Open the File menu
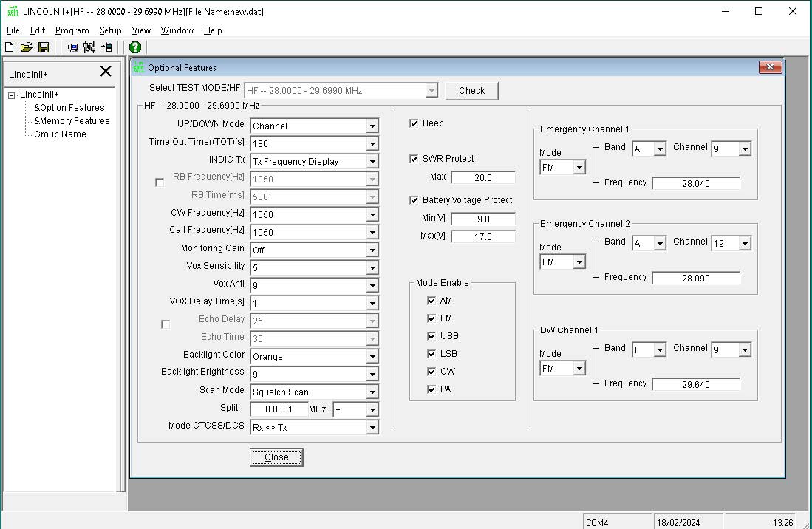 (13, 30)
